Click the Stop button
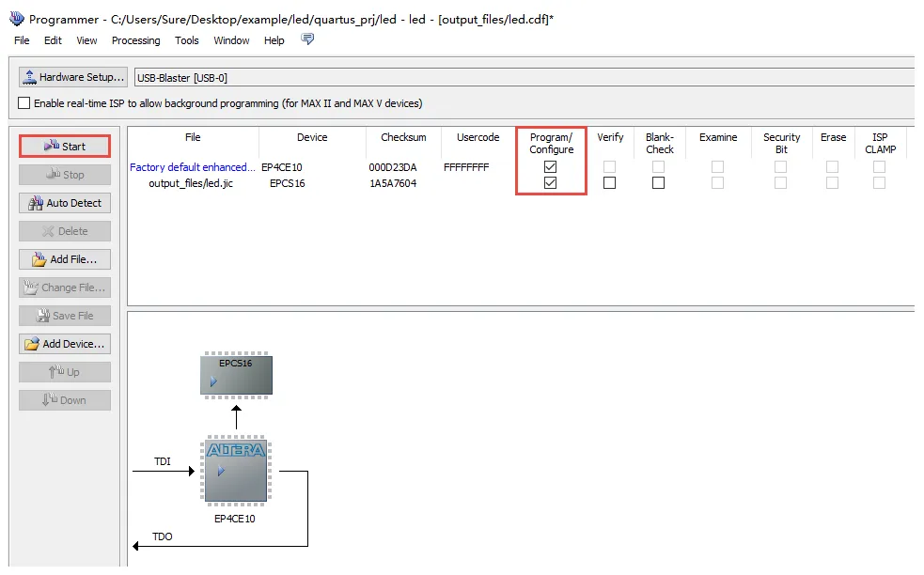This screenshot has height=575, width=924. pos(65,175)
